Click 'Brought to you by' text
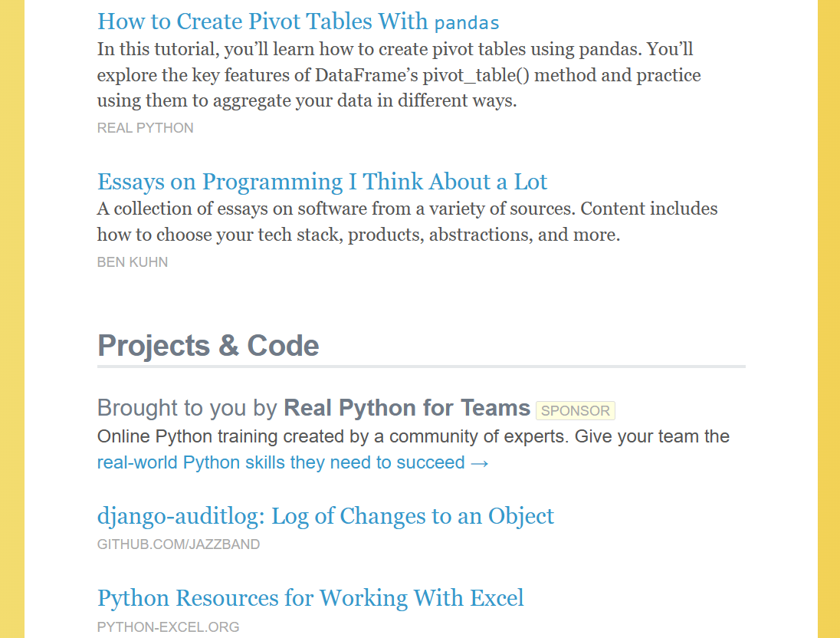This screenshot has height=638, width=840. (x=187, y=407)
